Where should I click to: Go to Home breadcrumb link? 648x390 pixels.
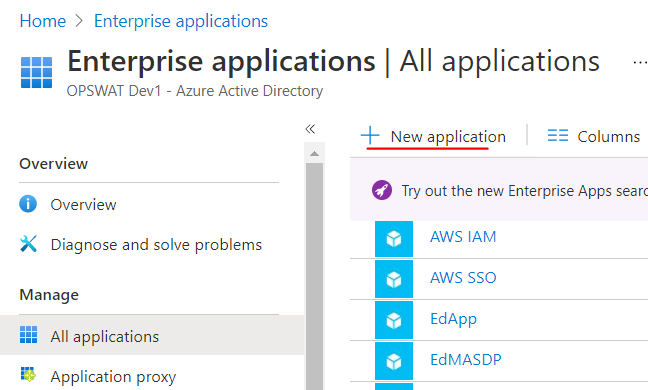click(x=43, y=21)
